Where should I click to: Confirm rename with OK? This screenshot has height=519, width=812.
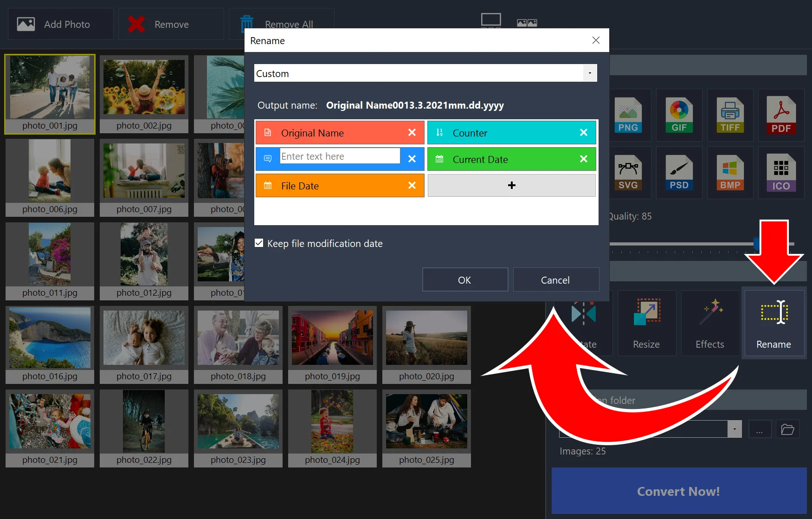point(465,280)
